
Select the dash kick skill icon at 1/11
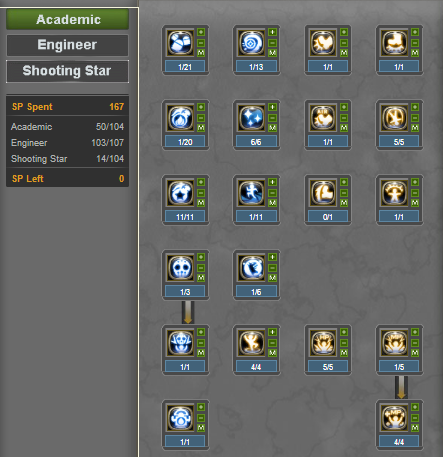coord(251,192)
